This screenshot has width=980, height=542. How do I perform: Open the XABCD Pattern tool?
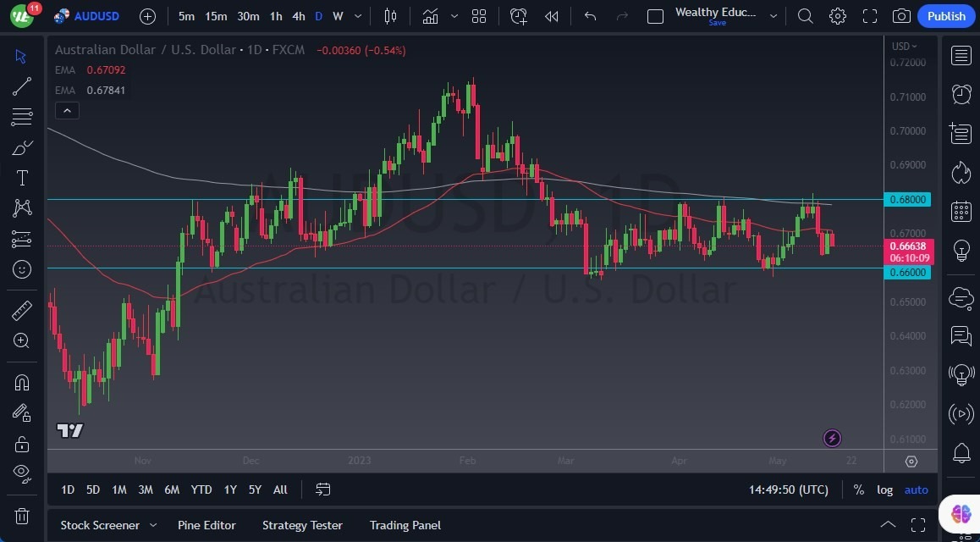pyautogui.click(x=22, y=208)
